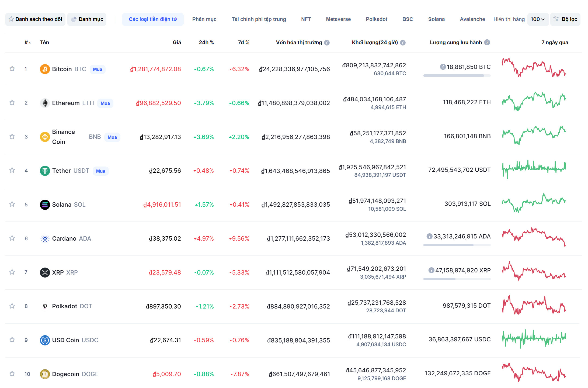Switch to the NFT tab
The width and height of the screenshot is (588, 388).
306,19
